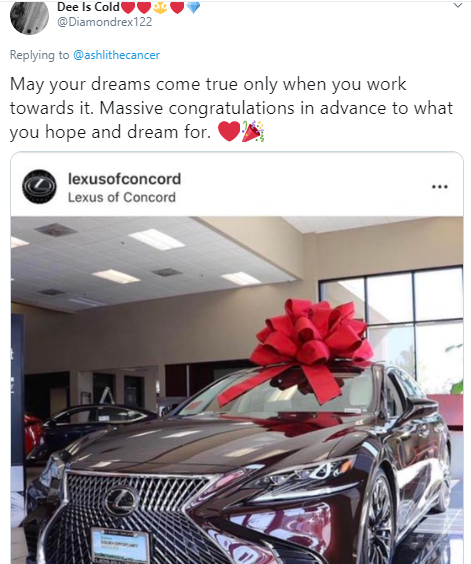The height and width of the screenshot is (564, 471).
Task: Click the gold crown emoji in the name
Action: [x=160, y=7]
